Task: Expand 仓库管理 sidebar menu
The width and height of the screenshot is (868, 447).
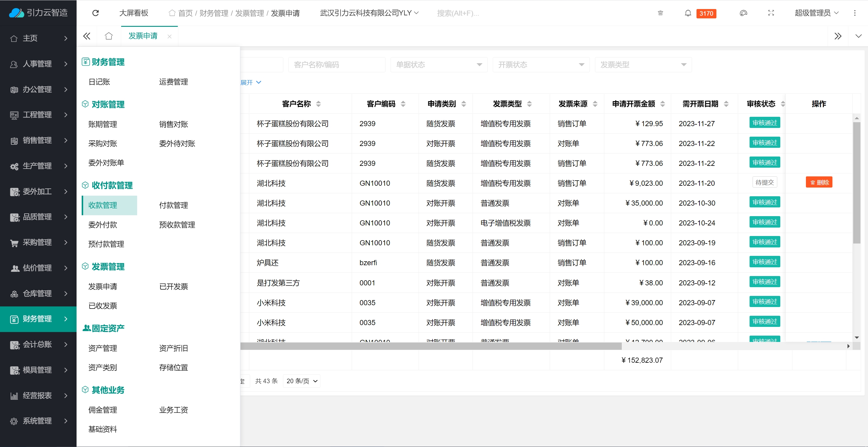Action: 38,293
